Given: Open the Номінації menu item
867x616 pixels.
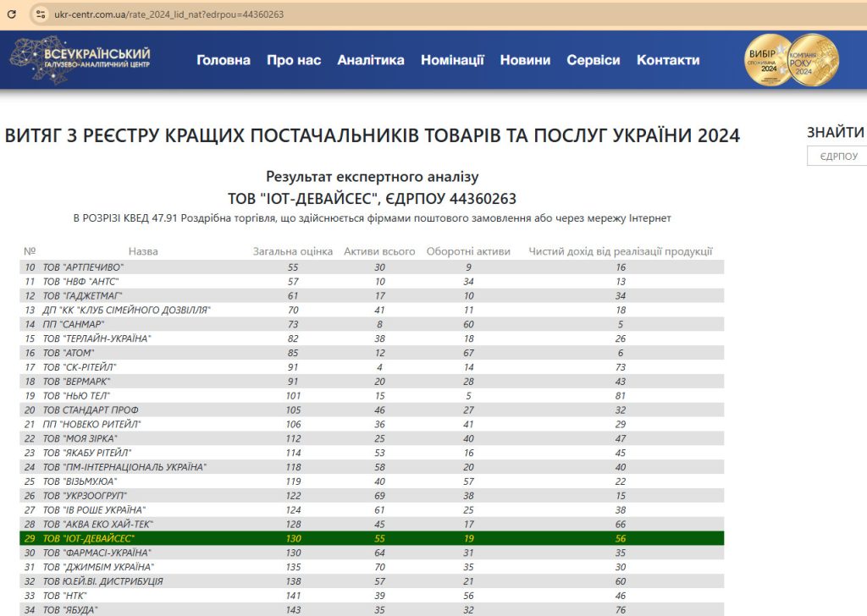Looking at the screenshot, I should tap(452, 60).
